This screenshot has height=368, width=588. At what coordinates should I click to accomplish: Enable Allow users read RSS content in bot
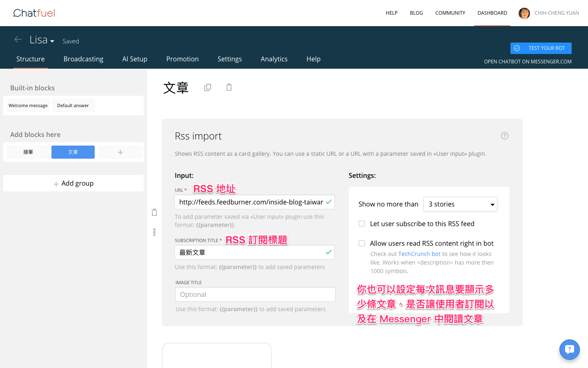[362, 243]
